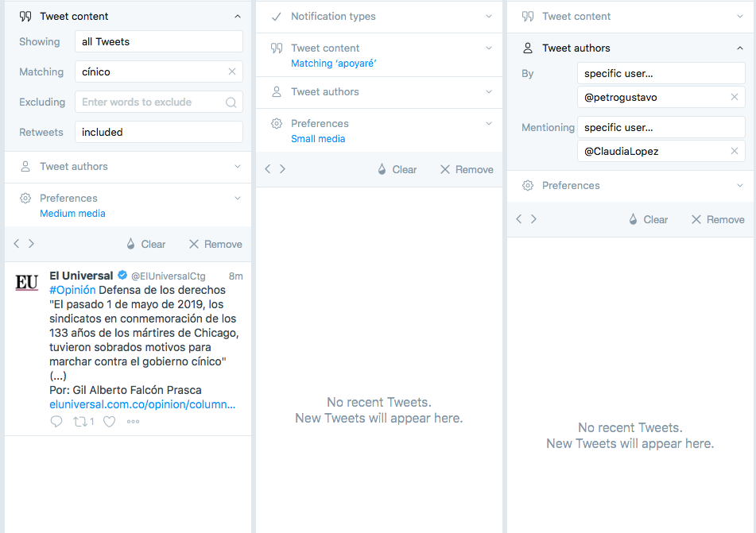Move middle column left with the arrow

268,169
